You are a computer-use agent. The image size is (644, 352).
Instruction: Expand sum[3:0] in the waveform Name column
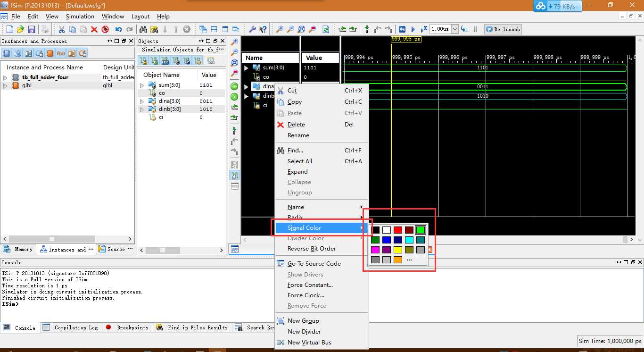[x=246, y=68]
